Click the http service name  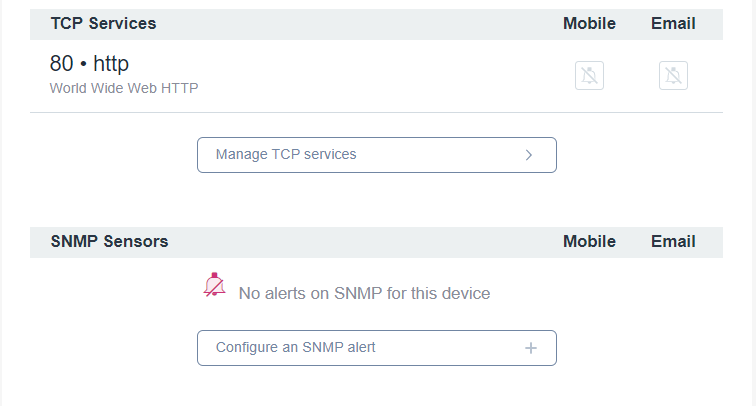(113, 64)
